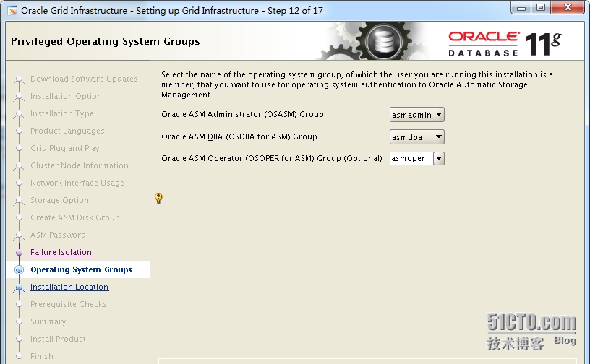Click Grid Plug and Play step
The image size is (590, 364).
point(65,148)
